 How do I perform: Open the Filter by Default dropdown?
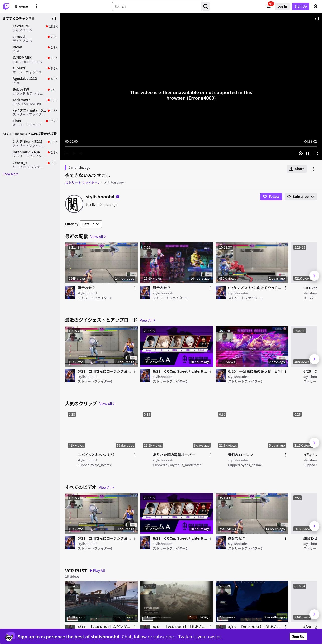(x=91, y=224)
